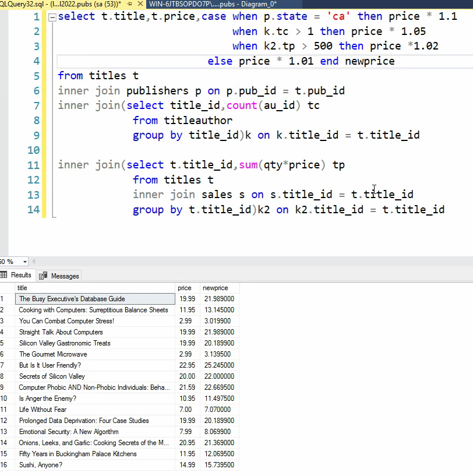Select cell "Silicon Valley Gastronomic Treats"
Image resolution: width=473 pixels, height=476 pixels.
point(95,343)
